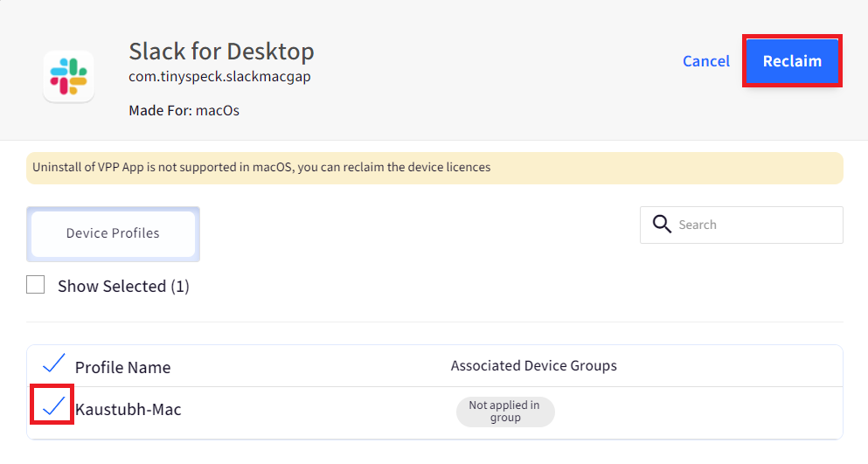
Task: Click the com.tinyspeck.slackmacgap bundle ID text
Action: [219, 76]
